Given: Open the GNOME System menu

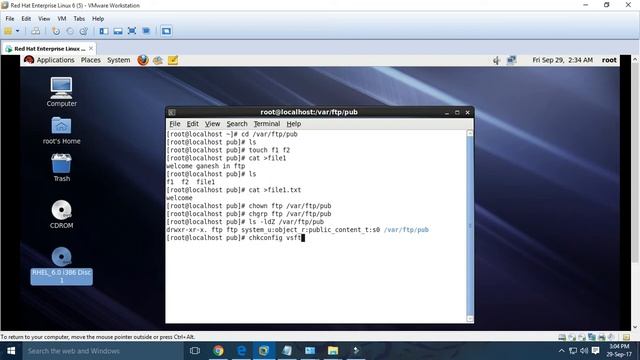Looking at the screenshot, I should [119, 60].
